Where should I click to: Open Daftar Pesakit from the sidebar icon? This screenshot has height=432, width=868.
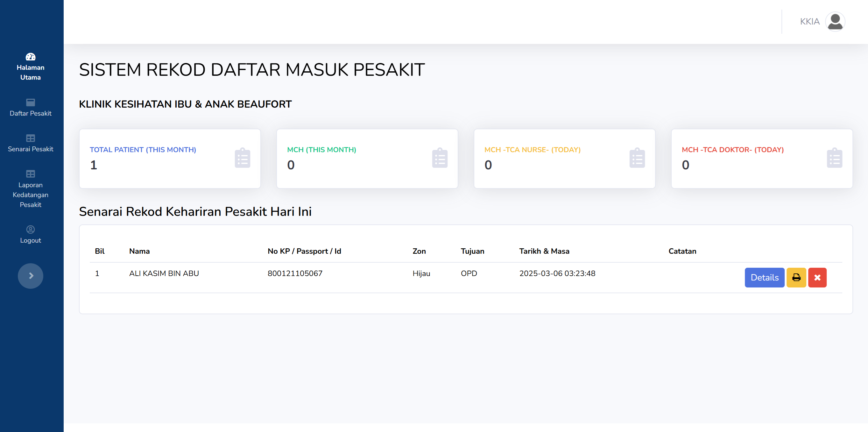coord(30,103)
